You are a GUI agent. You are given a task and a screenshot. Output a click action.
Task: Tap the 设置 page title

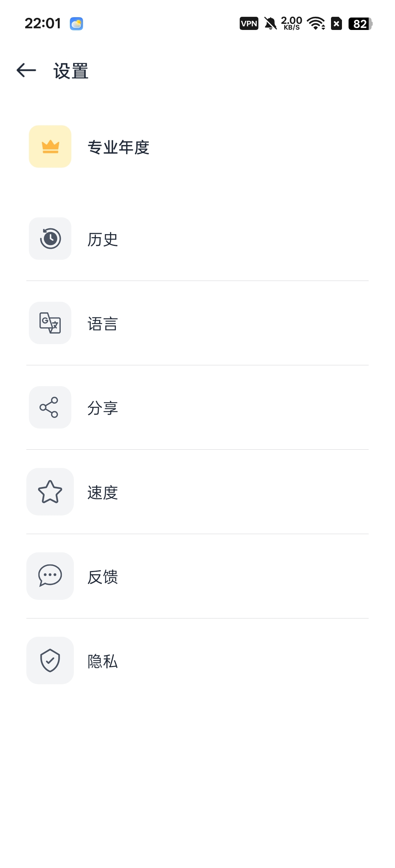71,71
